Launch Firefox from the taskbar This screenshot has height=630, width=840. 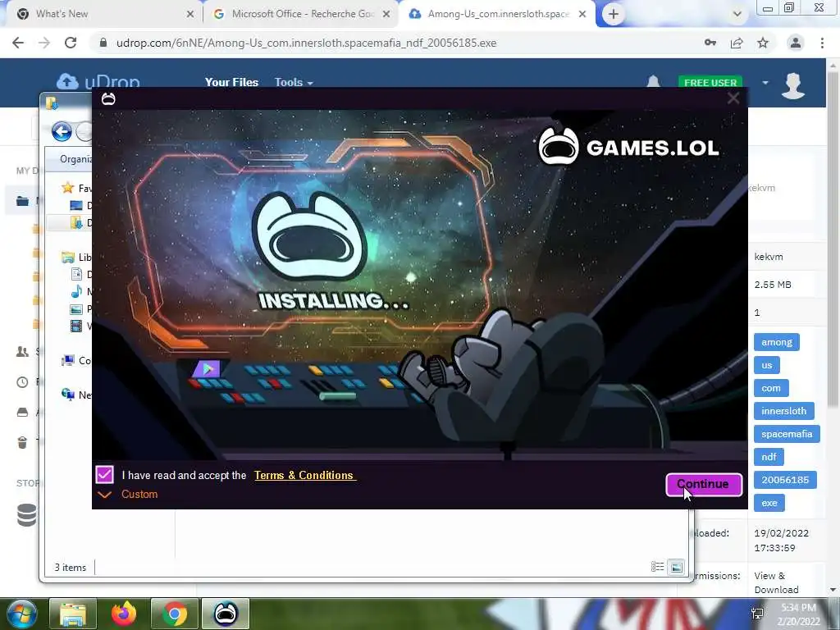124,614
